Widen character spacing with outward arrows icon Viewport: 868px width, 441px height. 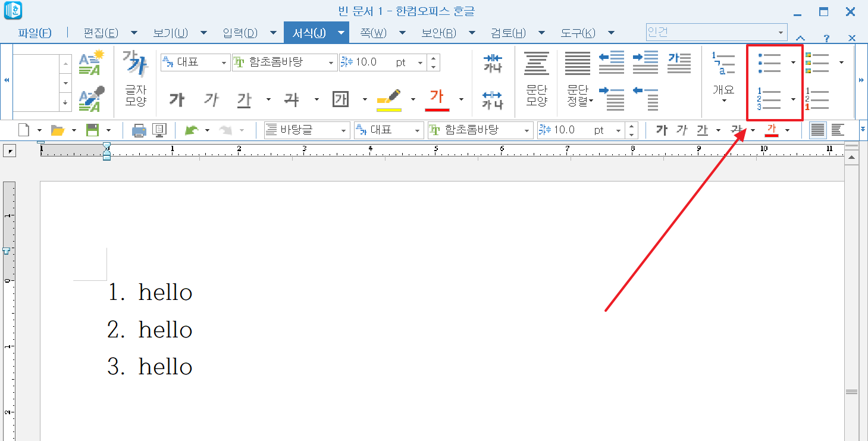pos(493,99)
